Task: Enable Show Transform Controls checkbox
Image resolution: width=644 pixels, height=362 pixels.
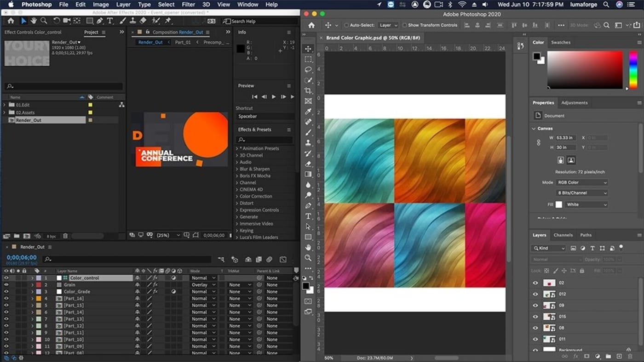Action: [x=405, y=25]
